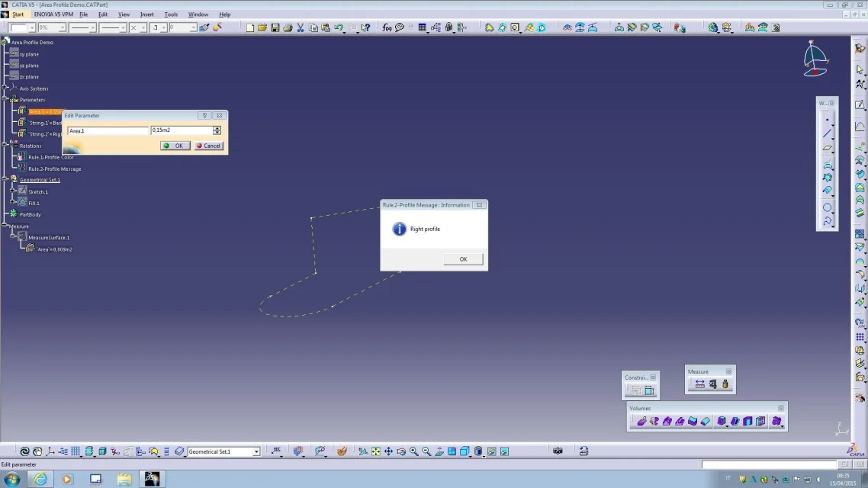
Task: Undo the last action arrow icon
Action: (339, 27)
